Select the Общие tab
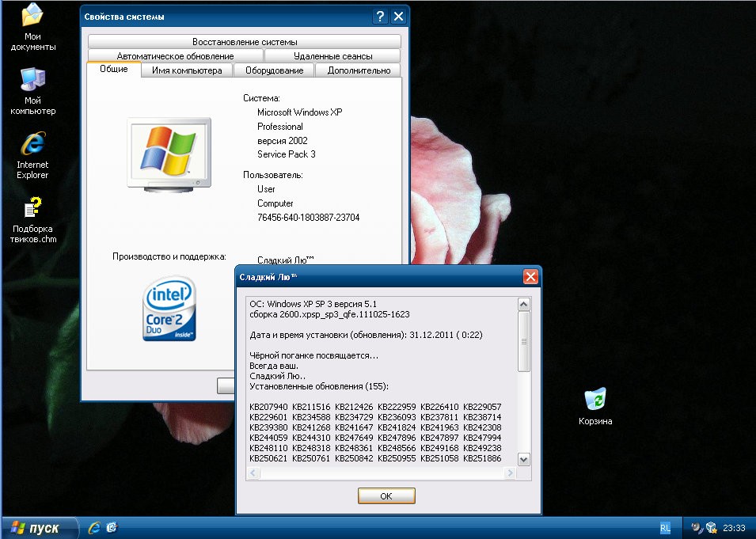 click(114, 69)
